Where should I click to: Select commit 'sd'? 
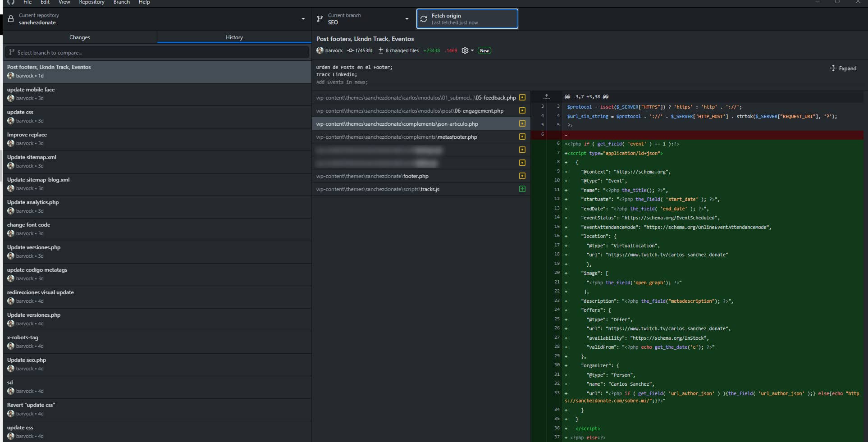point(157,387)
